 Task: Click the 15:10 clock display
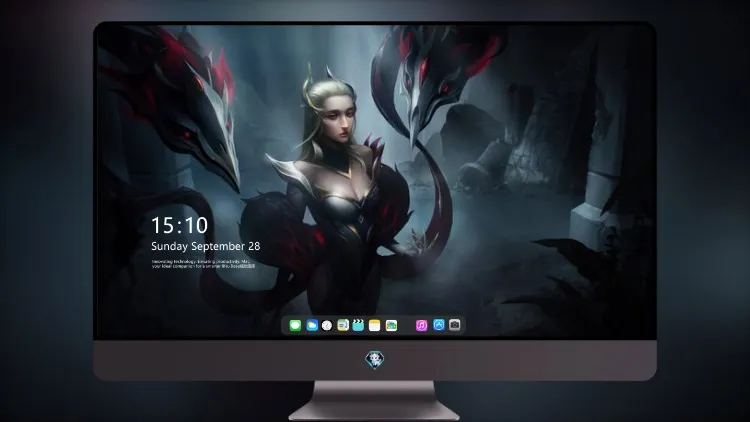pos(180,225)
